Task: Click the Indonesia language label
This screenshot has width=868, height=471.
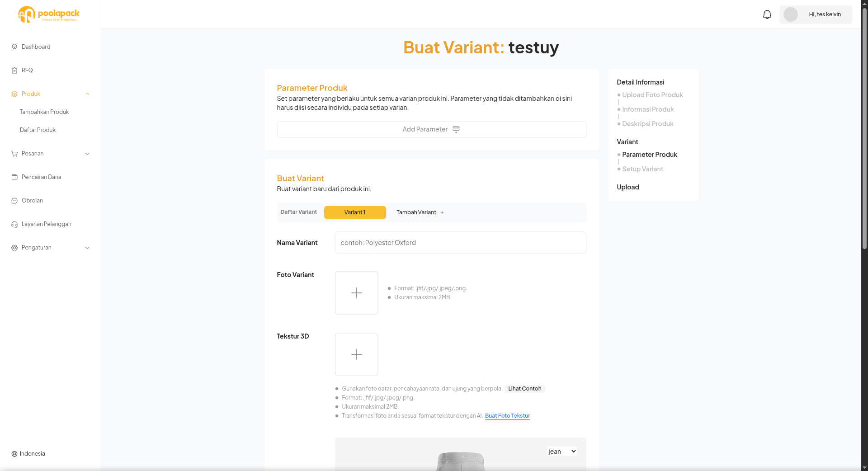Action: coord(33,454)
